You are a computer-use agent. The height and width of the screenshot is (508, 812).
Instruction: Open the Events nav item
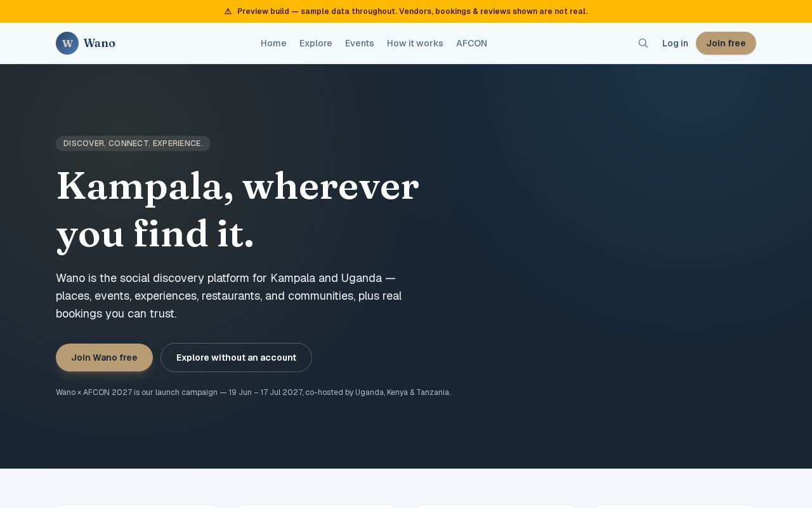pos(360,43)
